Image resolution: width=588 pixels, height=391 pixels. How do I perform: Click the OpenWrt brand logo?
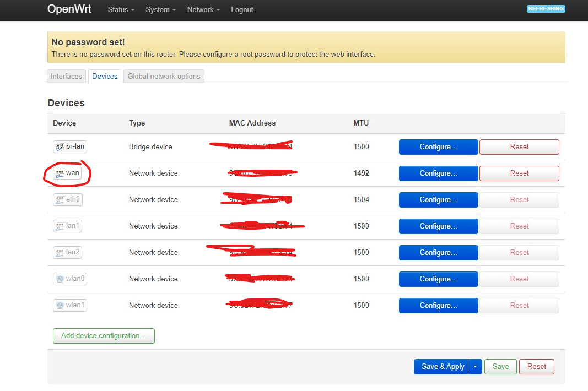coord(69,9)
